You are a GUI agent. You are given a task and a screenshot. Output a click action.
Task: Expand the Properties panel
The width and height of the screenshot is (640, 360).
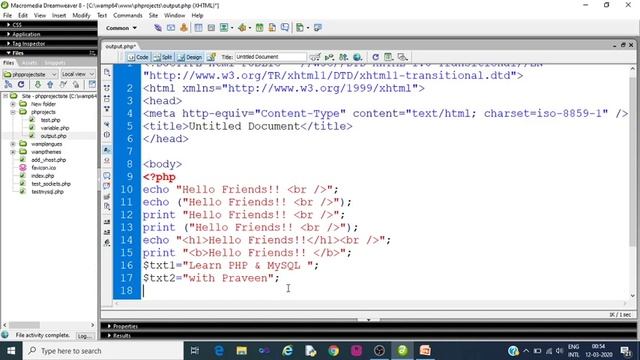click(122, 326)
